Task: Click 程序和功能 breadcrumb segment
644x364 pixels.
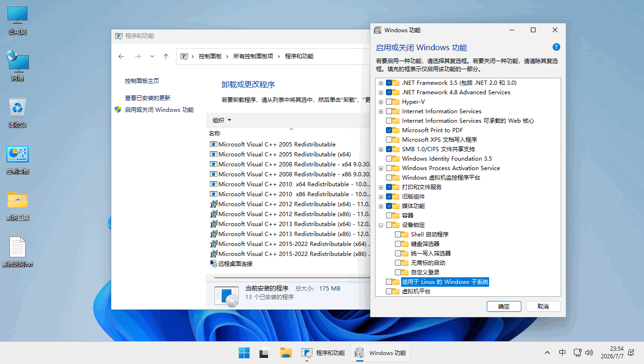Action: coord(299,56)
